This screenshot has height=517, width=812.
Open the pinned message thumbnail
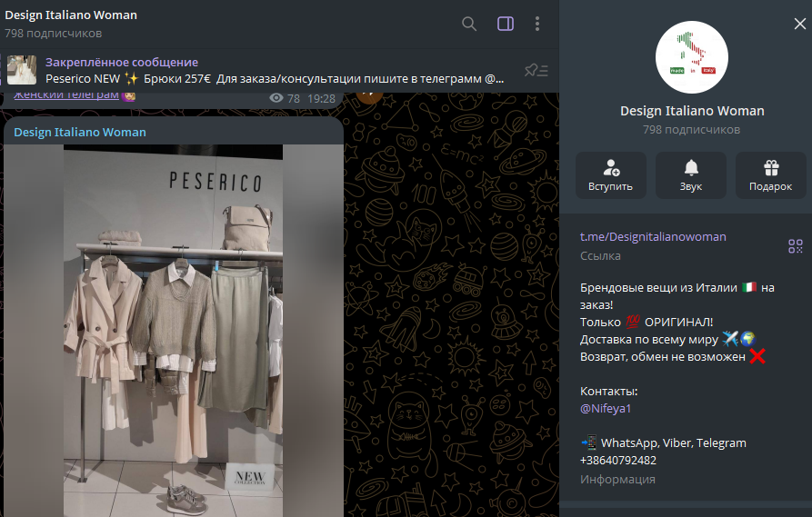pyautogui.click(x=22, y=70)
